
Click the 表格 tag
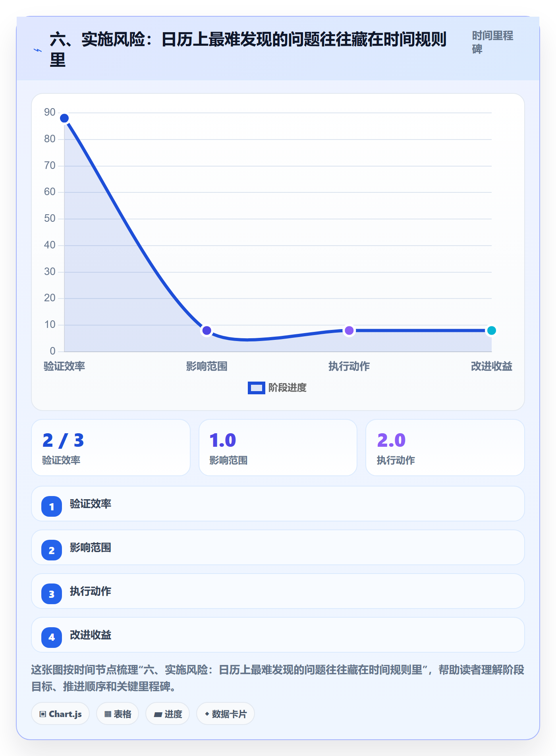(x=118, y=714)
